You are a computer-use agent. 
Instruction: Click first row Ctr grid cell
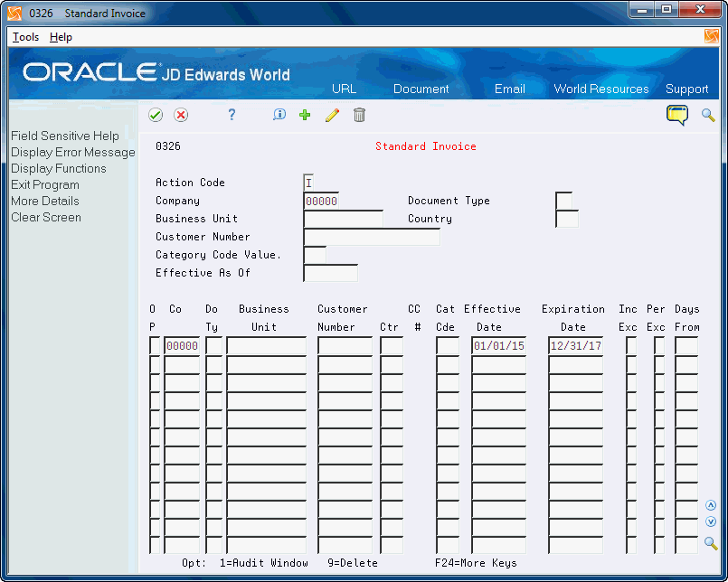pyautogui.click(x=392, y=346)
